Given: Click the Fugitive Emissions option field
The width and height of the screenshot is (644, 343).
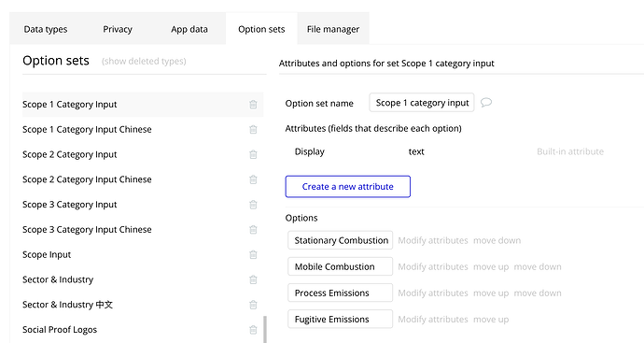Looking at the screenshot, I should click(340, 320).
